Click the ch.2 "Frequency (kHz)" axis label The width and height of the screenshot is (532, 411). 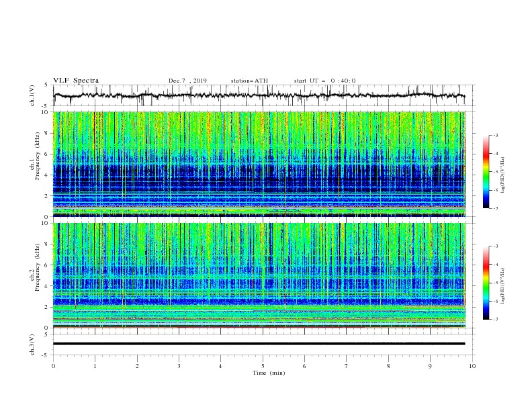pos(38,267)
